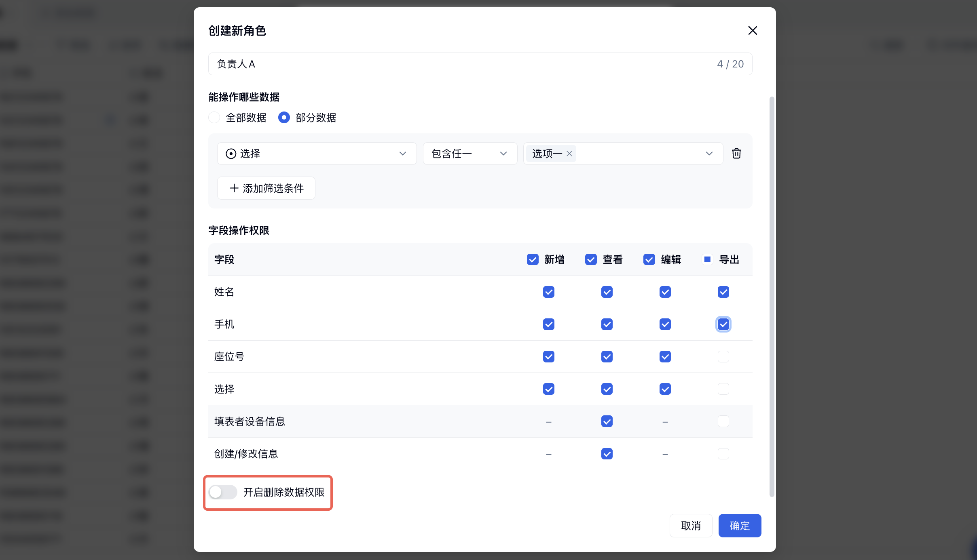977x560 pixels.
Task: Toggle the 查看 header checkbox
Action: (x=591, y=259)
